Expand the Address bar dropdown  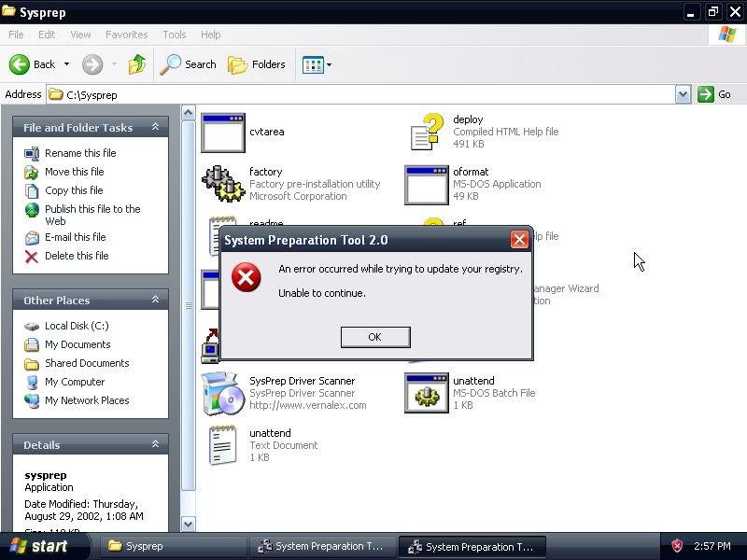click(x=683, y=94)
